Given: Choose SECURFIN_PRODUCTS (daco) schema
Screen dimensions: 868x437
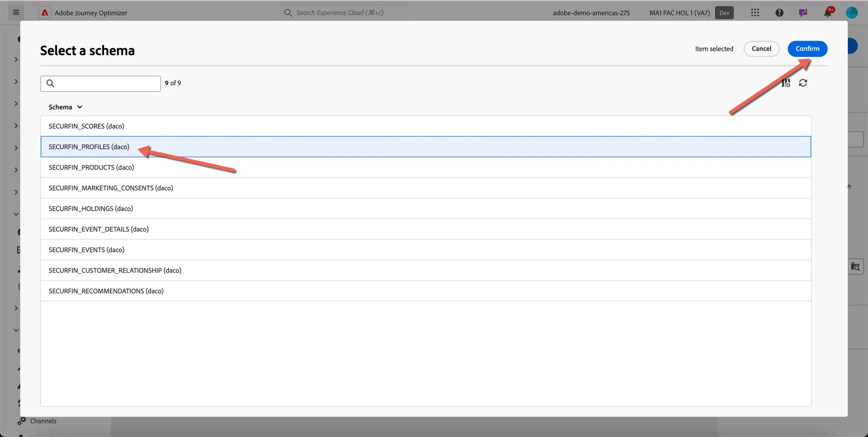Looking at the screenshot, I should point(425,167).
